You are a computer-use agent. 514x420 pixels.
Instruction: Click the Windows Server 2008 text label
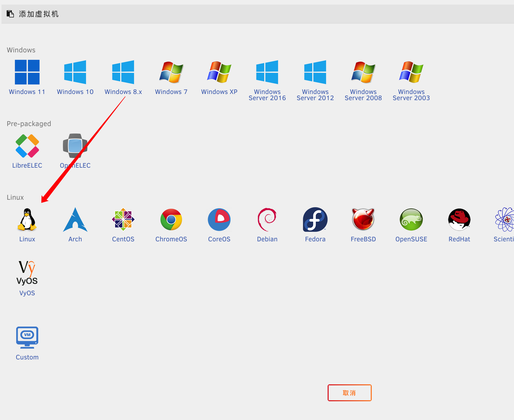(363, 95)
